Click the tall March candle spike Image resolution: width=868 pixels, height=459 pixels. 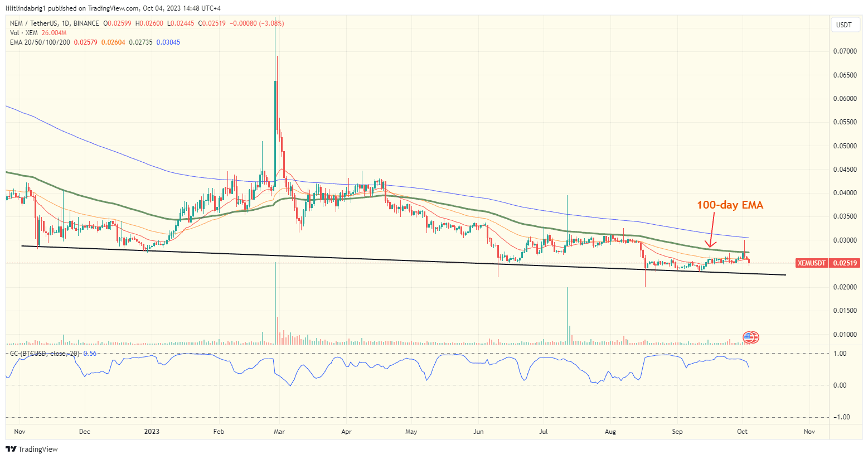click(275, 100)
